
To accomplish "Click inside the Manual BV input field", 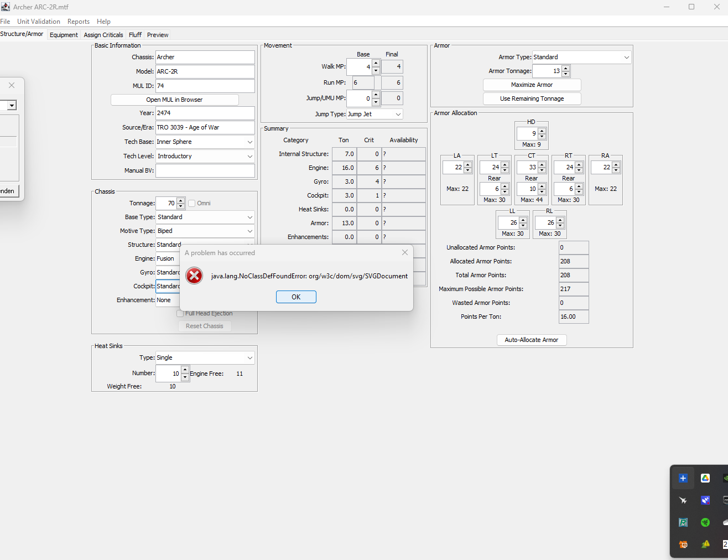I will pyautogui.click(x=205, y=170).
